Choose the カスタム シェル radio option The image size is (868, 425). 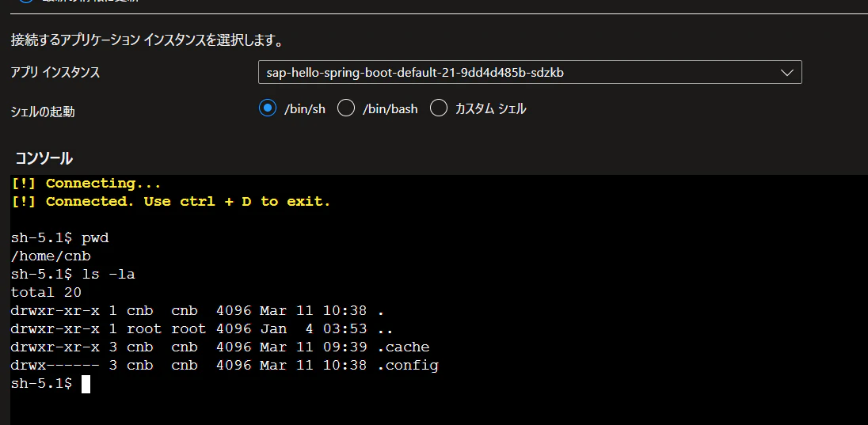click(439, 108)
